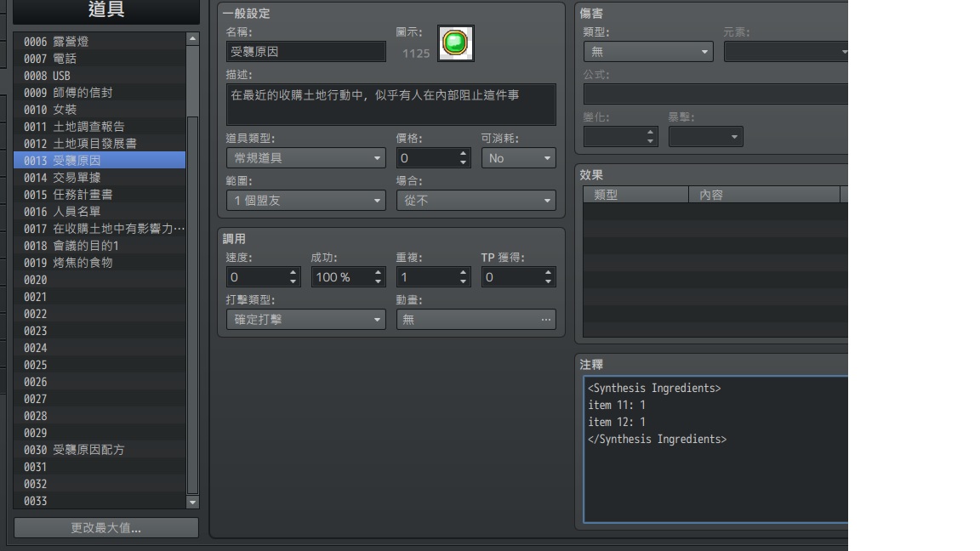Select empty item slot 0025

[100, 365]
